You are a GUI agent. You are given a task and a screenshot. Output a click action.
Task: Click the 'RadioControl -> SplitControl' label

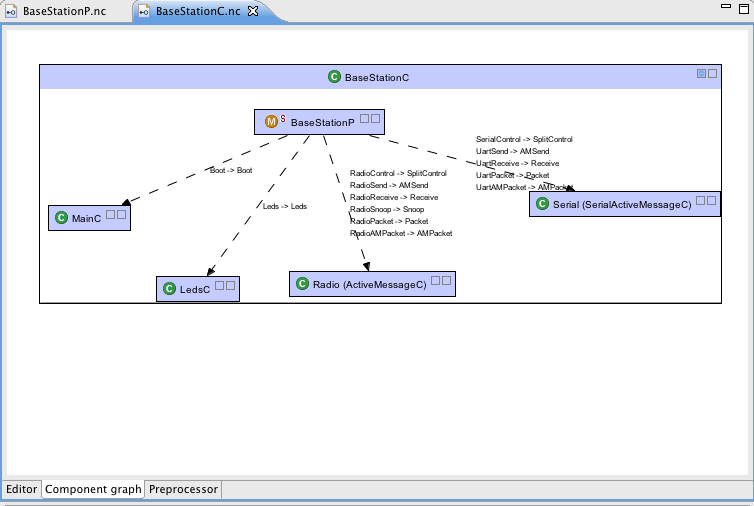coord(398,173)
